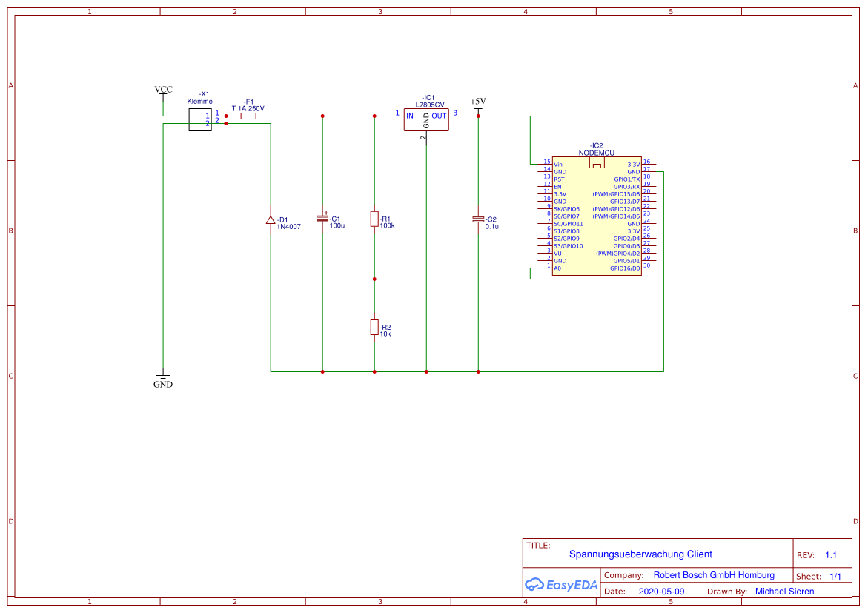The image size is (868, 613).
Task: Click the NODEMCU module IC2
Action: click(597, 215)
